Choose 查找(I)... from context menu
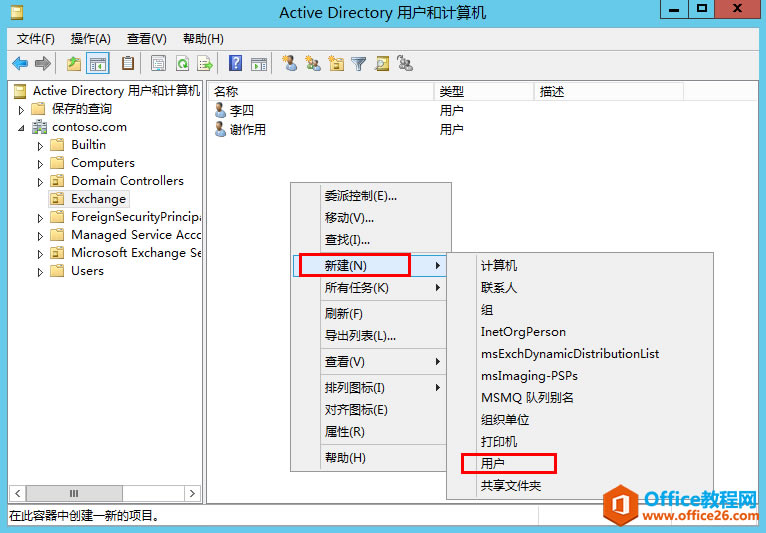766x533 pixels. (x=371, y=239)
